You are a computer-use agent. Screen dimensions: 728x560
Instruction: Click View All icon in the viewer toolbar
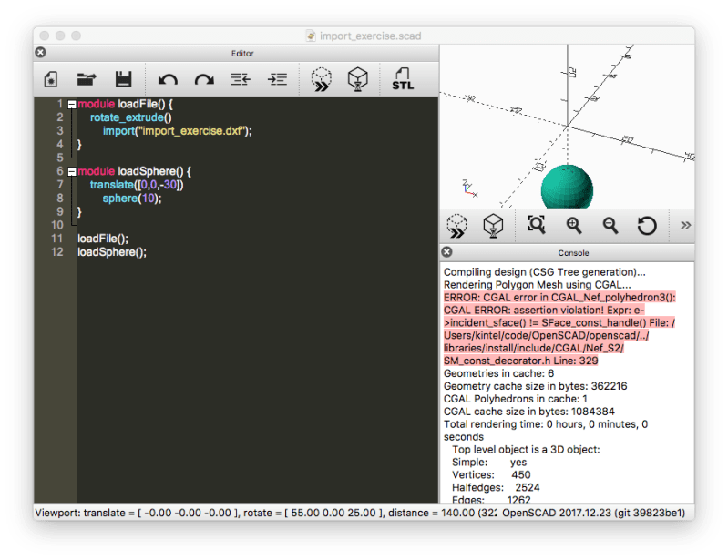click(x=537, y=225)
